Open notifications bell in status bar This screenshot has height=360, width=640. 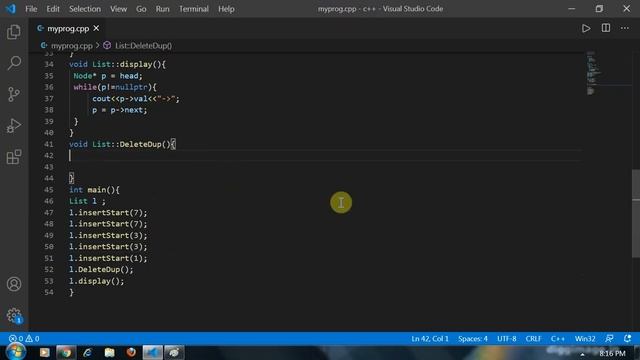pos(627,338)
